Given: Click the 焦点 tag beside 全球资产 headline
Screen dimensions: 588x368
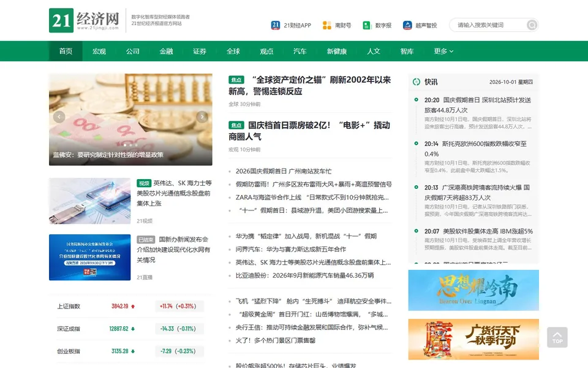Looking at the screenshot, I should [236, 80].
